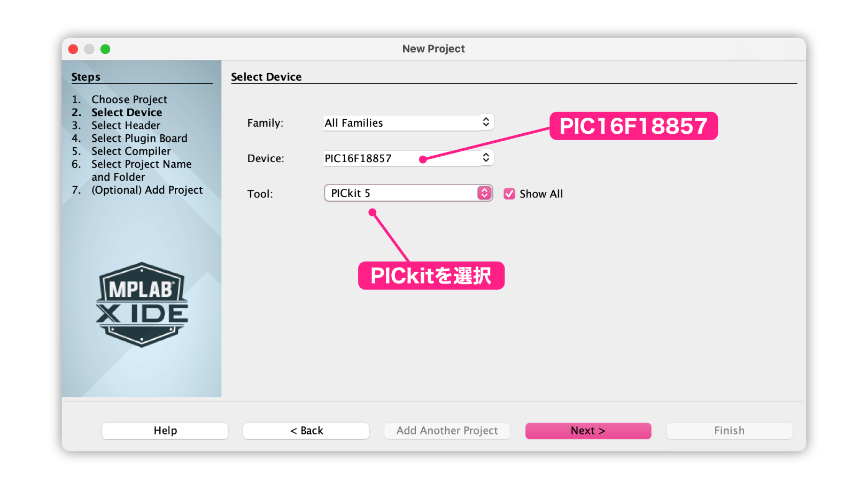Click the 'Steps' sidebar heading
The height and width of the screenshot is (489, 868).
coord(86,77)
